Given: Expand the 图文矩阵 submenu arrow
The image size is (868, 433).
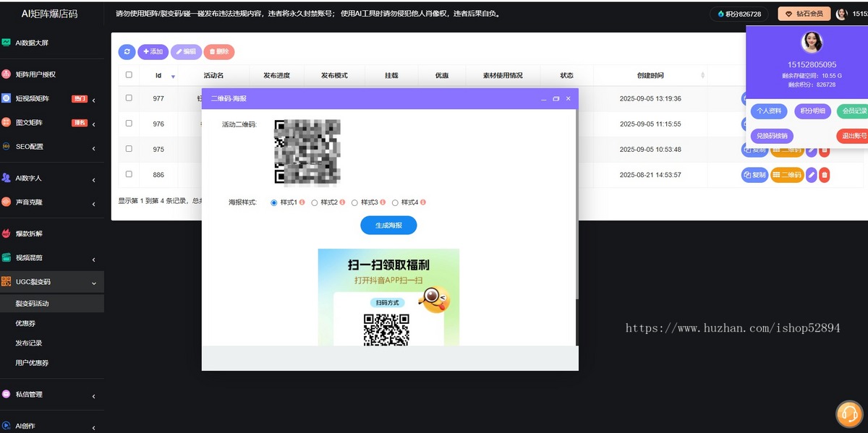Looking at the screenshot, I should pyautogui.click(x=93, y=124).
